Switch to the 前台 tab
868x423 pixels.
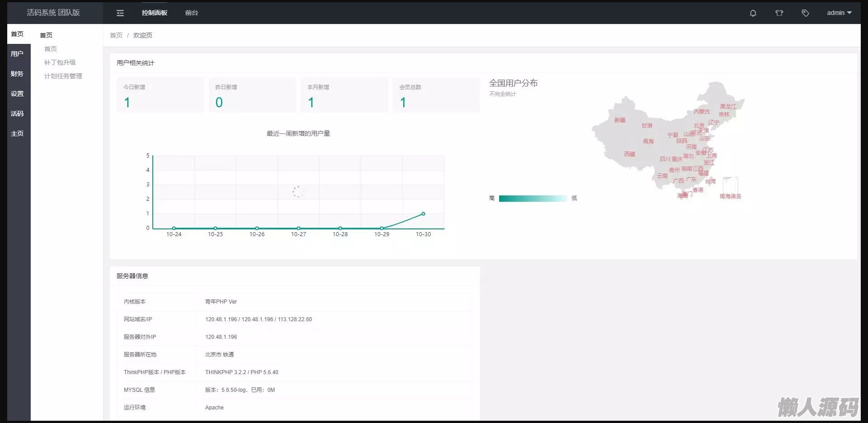pos(192,13)
